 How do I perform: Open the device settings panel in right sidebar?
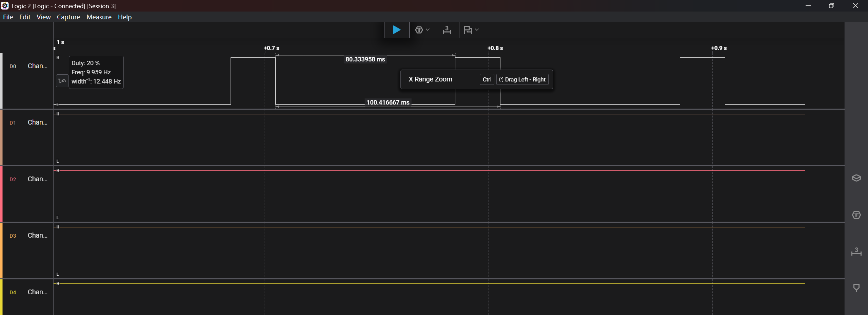[x=856, y=178]
